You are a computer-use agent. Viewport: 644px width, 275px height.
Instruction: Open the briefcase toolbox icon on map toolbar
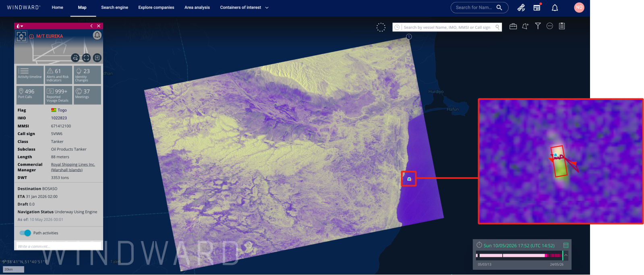[x=513, y=26]
